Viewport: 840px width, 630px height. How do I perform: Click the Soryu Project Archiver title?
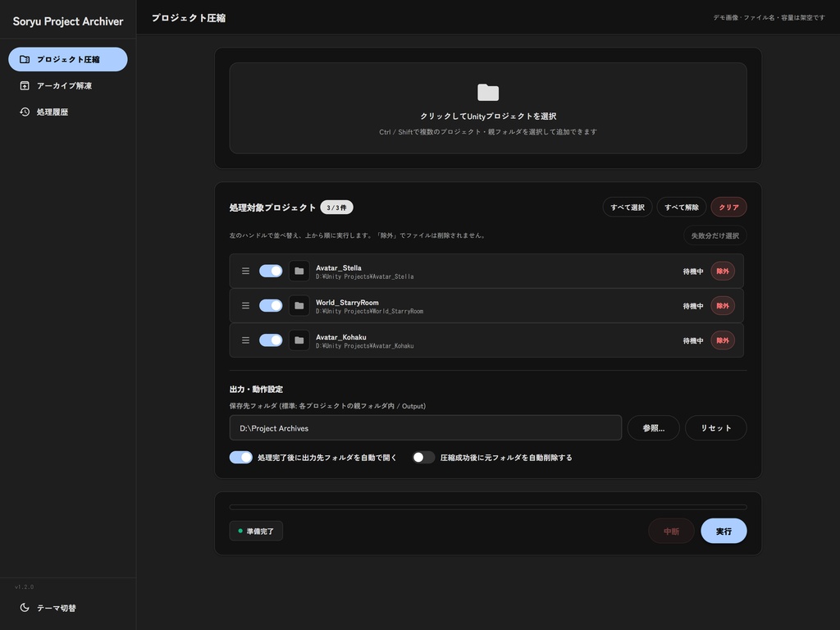[x=68, y=21]
